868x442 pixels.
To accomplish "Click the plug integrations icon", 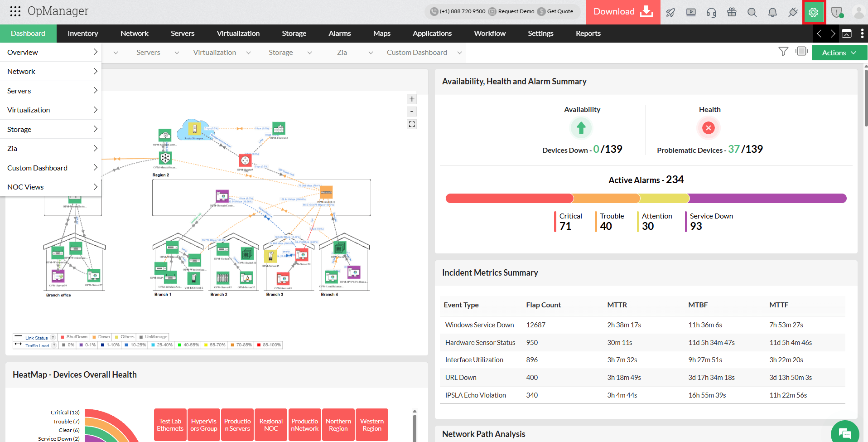I will pos(793,12).
